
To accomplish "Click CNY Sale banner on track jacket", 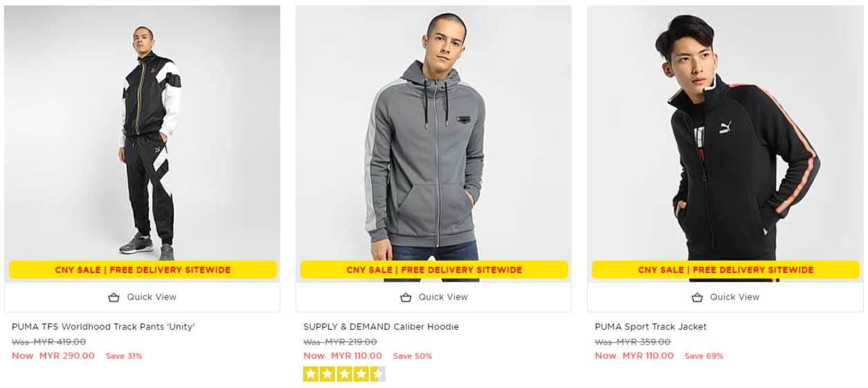I will click(725, 270).
